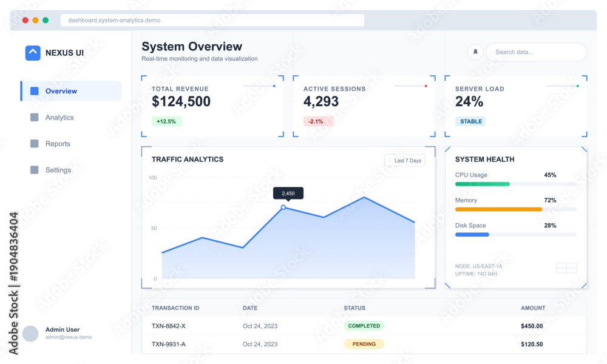Click the blue indicator dot on Total Revenue
Viewport: 607px width, 364px height.
(x=274, y=86)
